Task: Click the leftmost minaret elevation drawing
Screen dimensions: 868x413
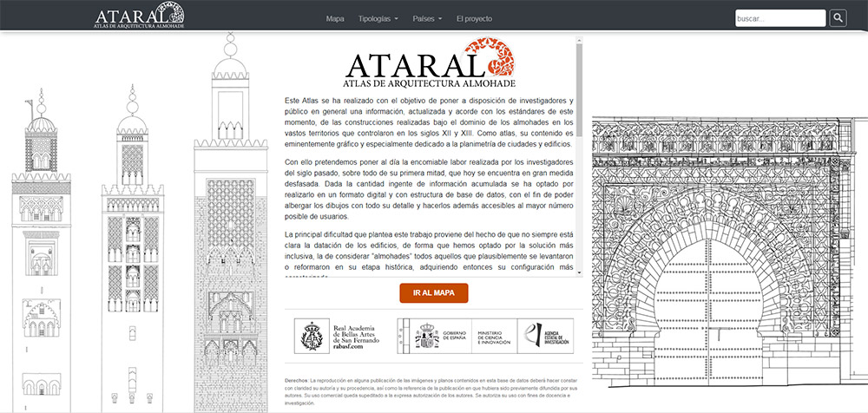Action: click(42, 249)
